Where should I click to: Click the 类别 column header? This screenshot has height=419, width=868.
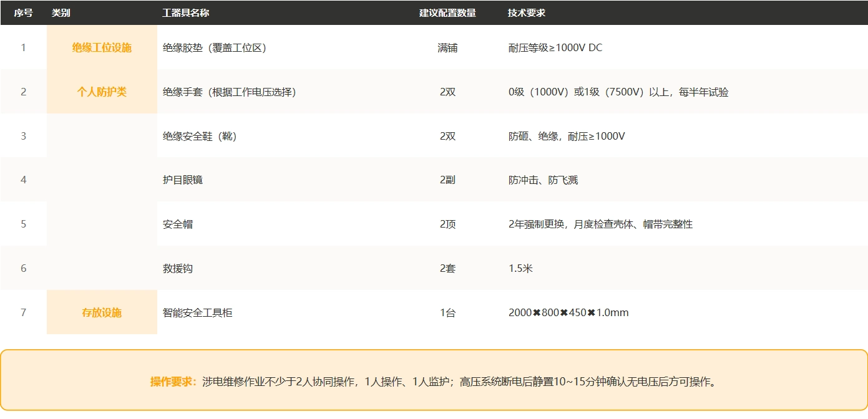[61, 12]
